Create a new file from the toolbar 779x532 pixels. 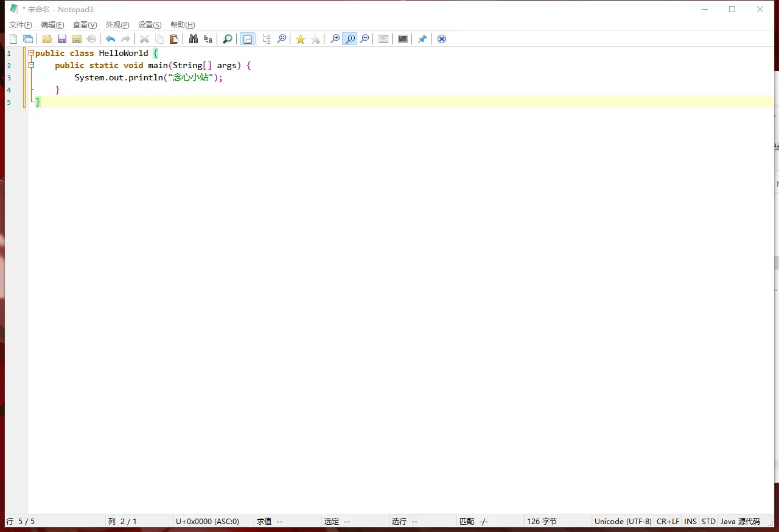(x=13, y=39)
